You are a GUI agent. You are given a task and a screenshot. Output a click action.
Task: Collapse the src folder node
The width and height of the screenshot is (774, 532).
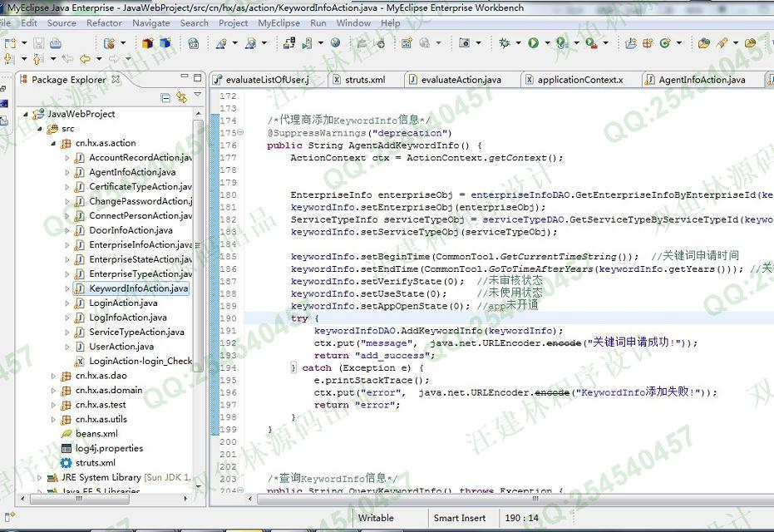point(40,129)
